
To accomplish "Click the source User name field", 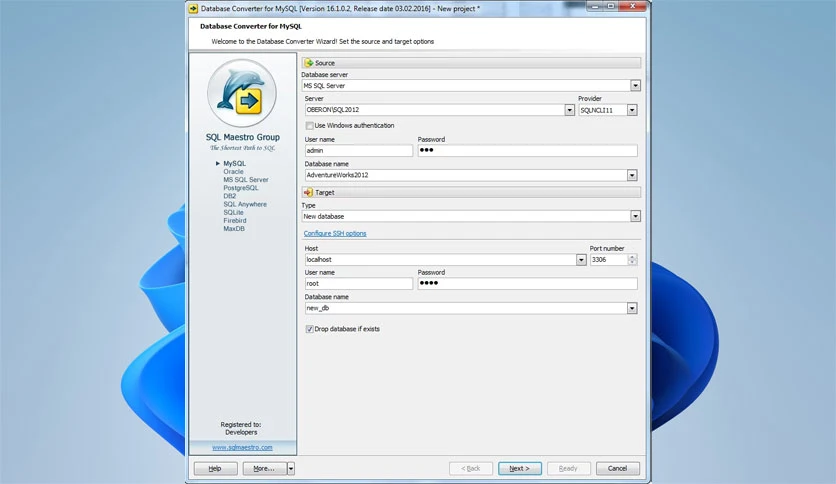I will (358, 151).
